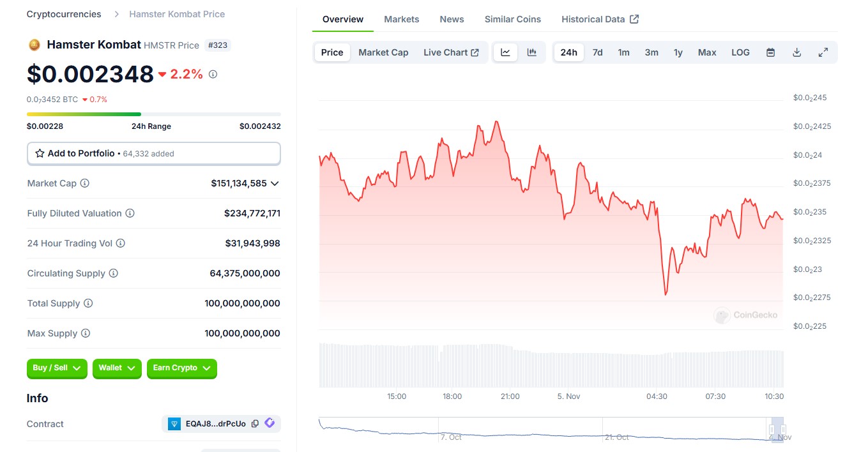Image resolution: width=868 pixels, height=452 pixels.
Task: Open the Live Chart external link
Action: [x=451, y=52]
